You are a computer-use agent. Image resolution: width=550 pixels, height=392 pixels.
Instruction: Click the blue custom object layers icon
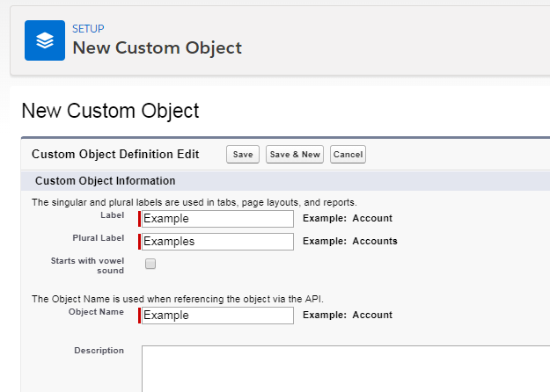pos(45,40)
